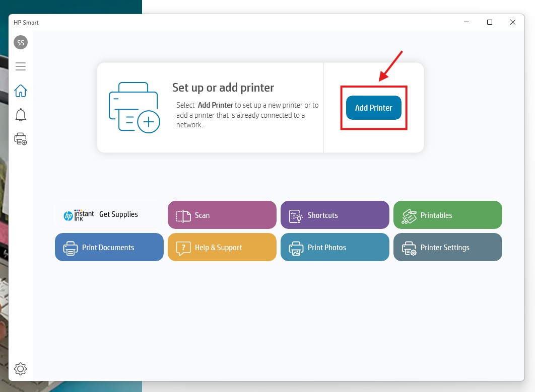This screenshot has width=535, height=392.
Task: Select the Shortcuts tile
Action: (335, 215)
